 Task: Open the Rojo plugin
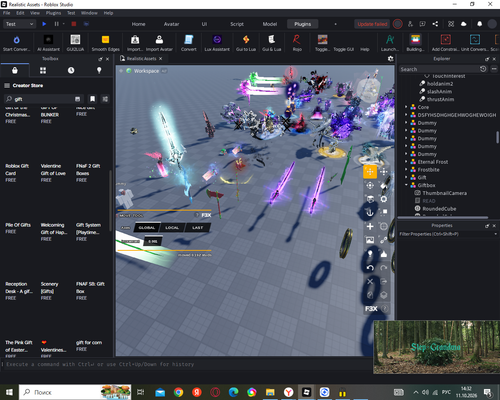pos(297,40)
